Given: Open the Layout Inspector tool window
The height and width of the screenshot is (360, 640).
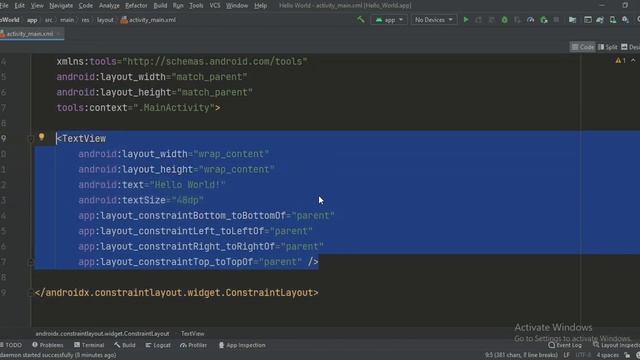Looking at the screenshot, I should coord(616,345).
